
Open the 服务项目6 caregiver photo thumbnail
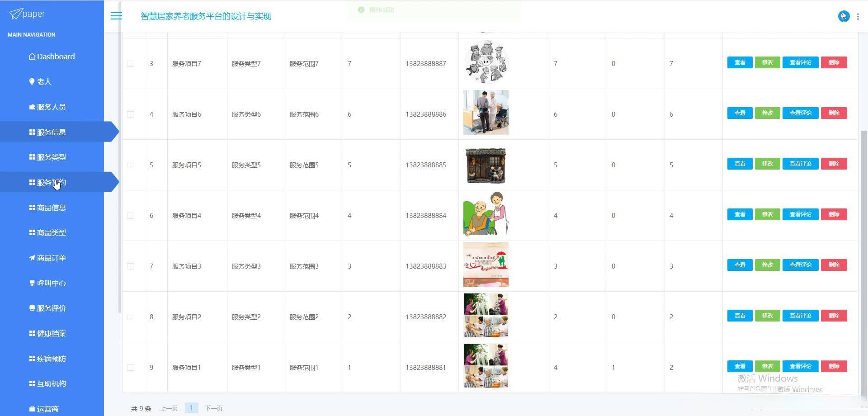coord(486,113)
